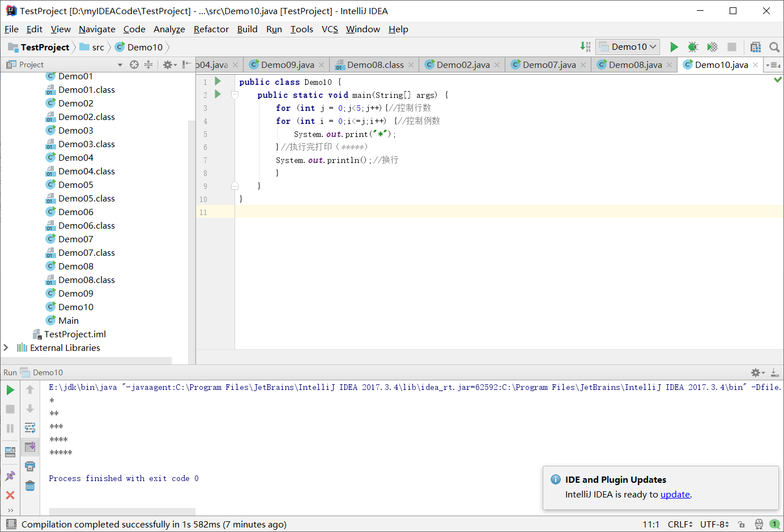Start debugging with the bug icon
Screen dimensions: 784x532
[693, 47]
